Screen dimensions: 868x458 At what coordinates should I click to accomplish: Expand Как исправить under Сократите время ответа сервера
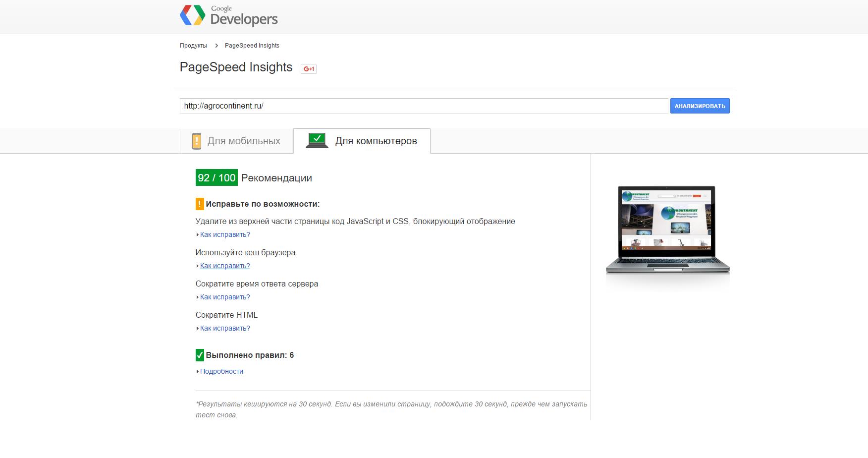coord(225,297)
